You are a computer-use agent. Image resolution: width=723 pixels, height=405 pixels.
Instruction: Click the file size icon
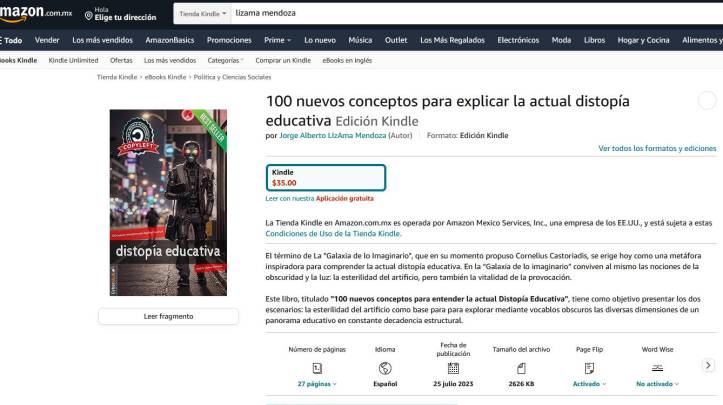tap(520, 368)
